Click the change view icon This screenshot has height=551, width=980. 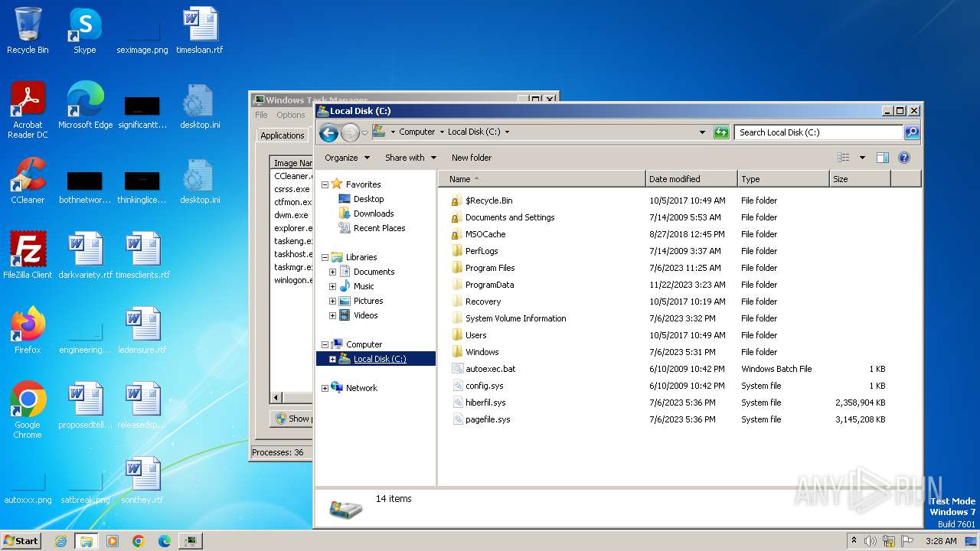(844, 158)
